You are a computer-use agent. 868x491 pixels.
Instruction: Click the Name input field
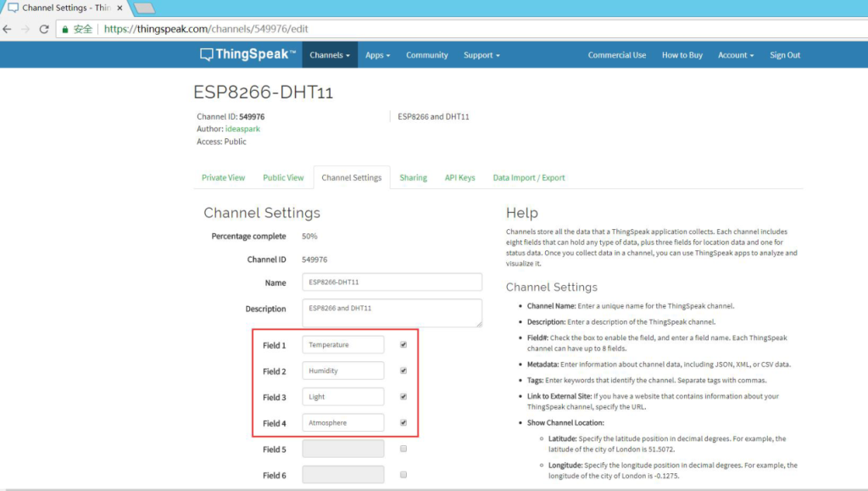tap(392, 282)
